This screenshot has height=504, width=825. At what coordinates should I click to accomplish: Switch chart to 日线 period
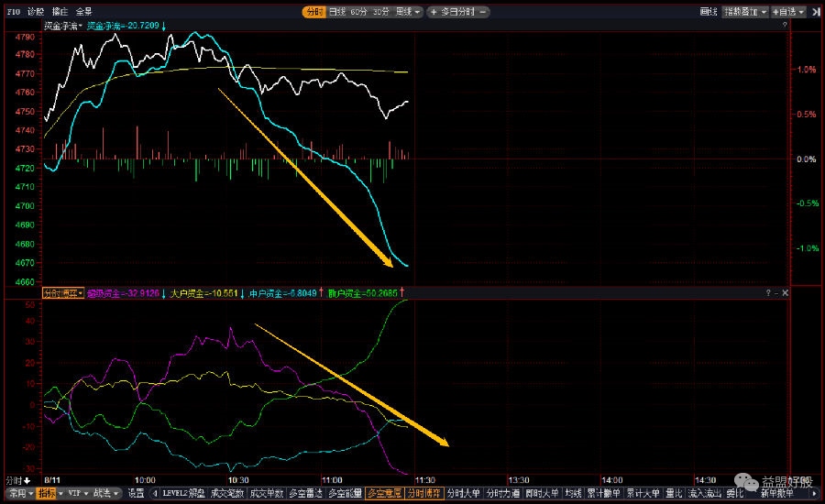click(338, 12)
